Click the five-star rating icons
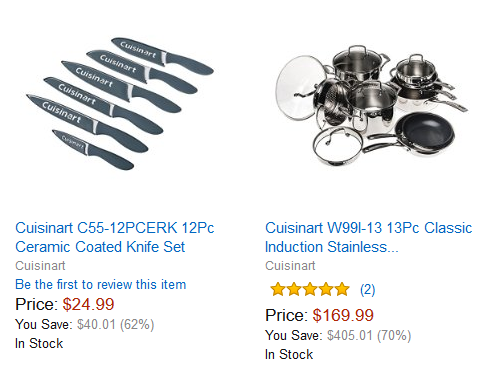 (x=310, y=289)
